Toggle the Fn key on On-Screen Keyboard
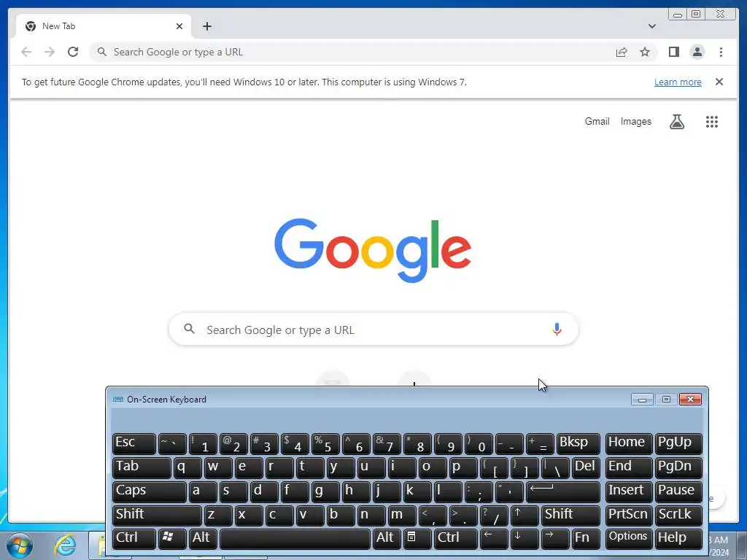The height and width of the screenshot is (560, 747). 586,539
